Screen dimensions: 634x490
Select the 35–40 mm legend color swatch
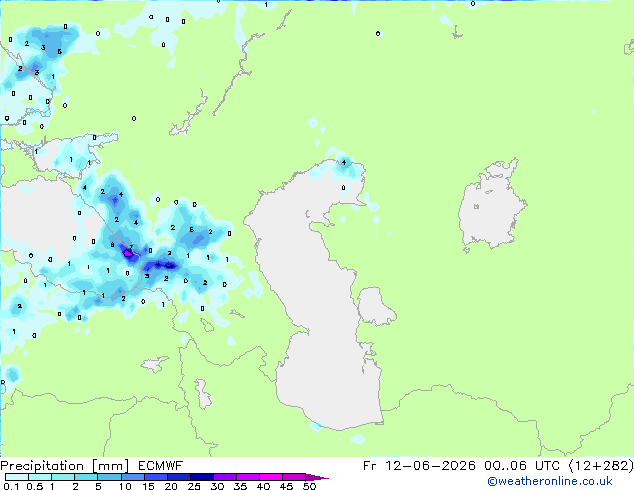pos(248,477)
